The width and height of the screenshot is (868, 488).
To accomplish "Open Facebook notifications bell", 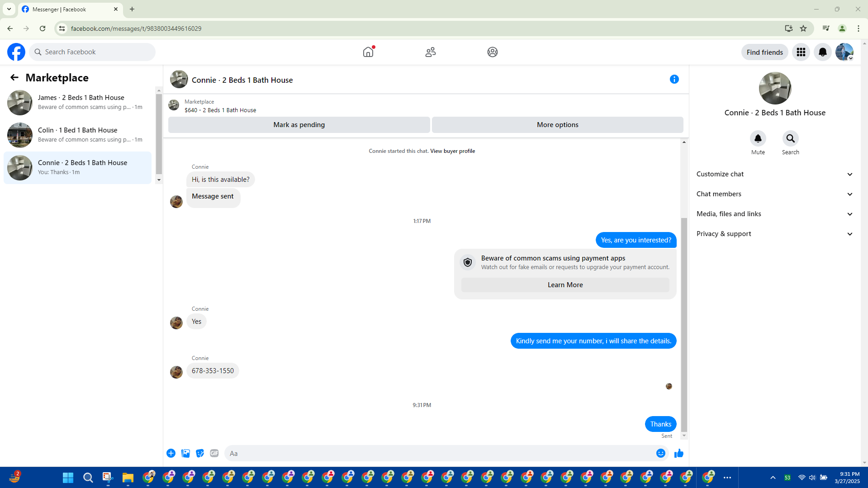I will (823, 52).
